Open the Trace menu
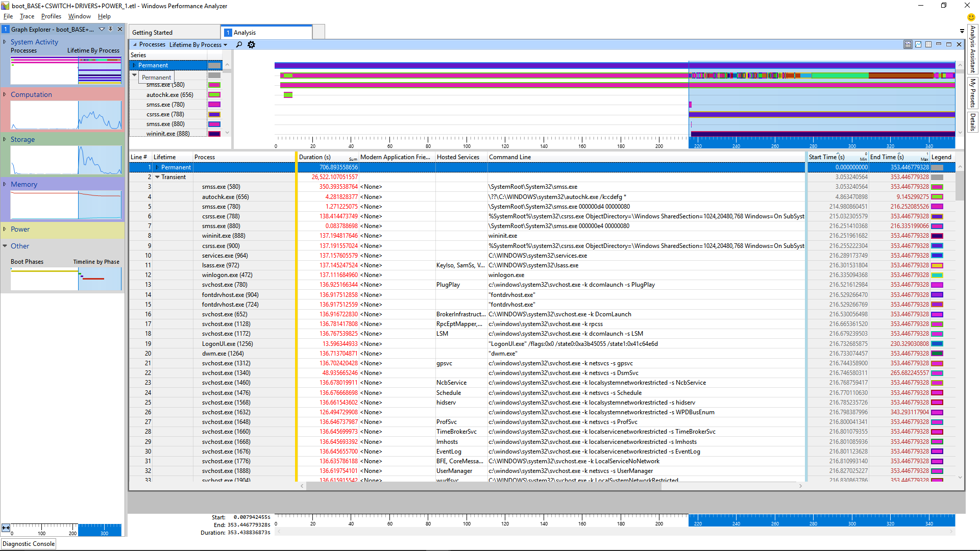The height and width of the screenshot is (551, 980). tap(27, 16)
